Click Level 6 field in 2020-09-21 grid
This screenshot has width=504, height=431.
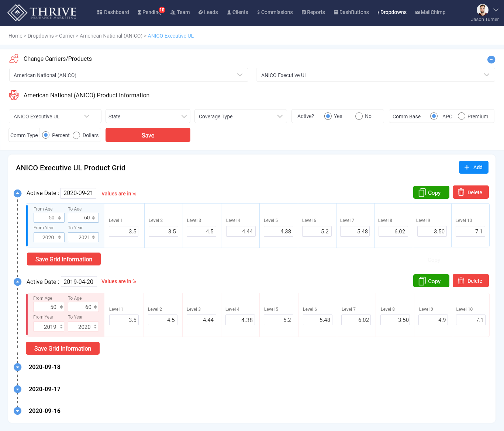click(x=317, y=231)
